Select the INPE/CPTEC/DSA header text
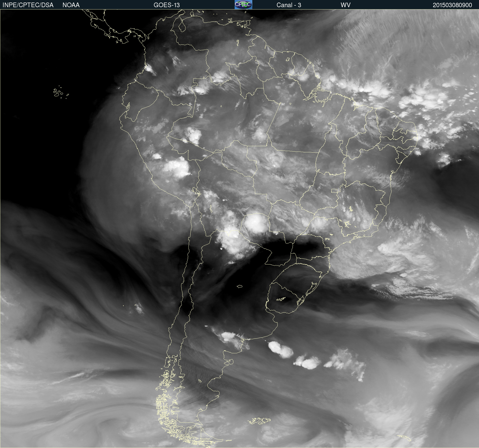 click(28, 5)
